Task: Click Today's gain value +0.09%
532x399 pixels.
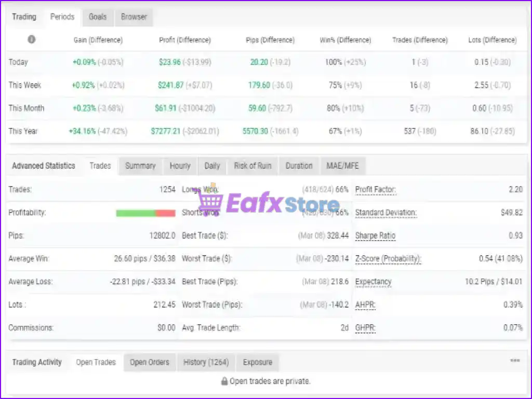Action: tap(84, 62)
